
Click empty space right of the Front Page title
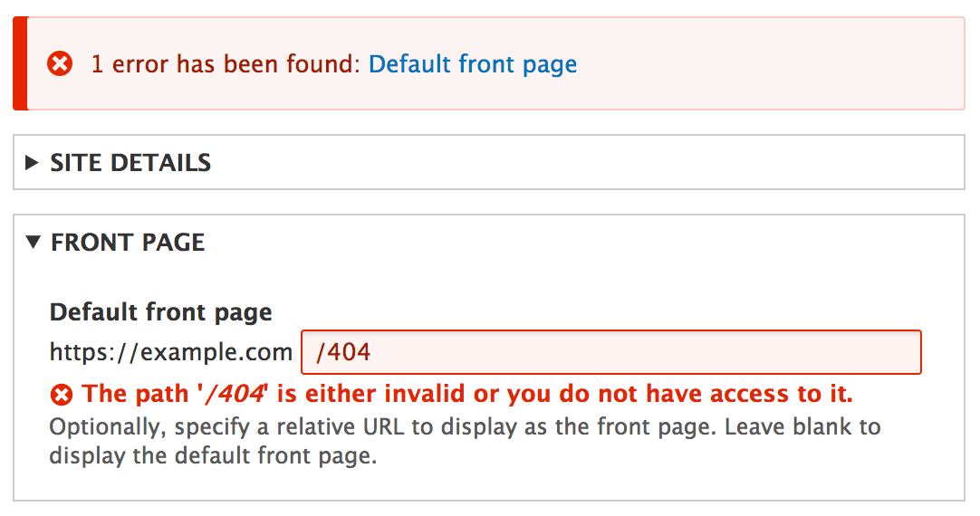[x=589, y=243]
